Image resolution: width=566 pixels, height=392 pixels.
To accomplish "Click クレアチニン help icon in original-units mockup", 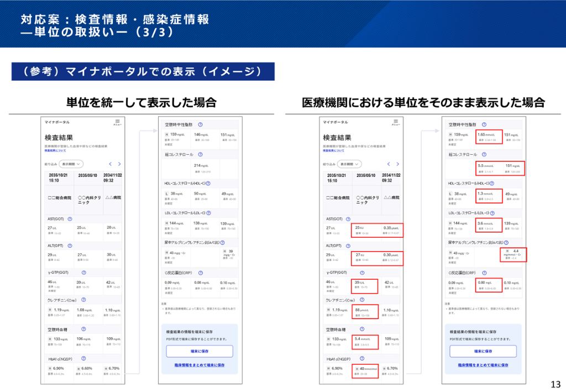I will (362, 300).
